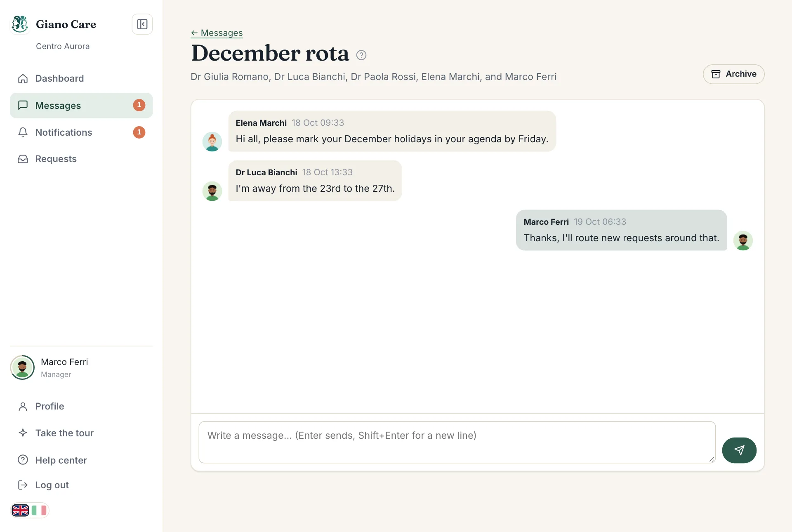Viewport: 792px width, 532px height.
Task: Open the help icon next to December rota
Action: click(361, 55)
